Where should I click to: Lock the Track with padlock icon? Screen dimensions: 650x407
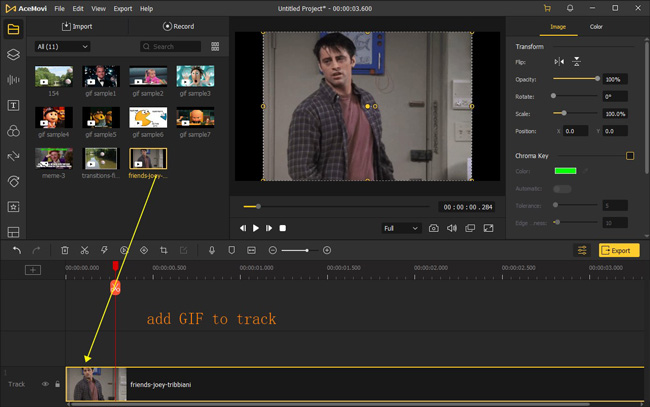[57, 384]
